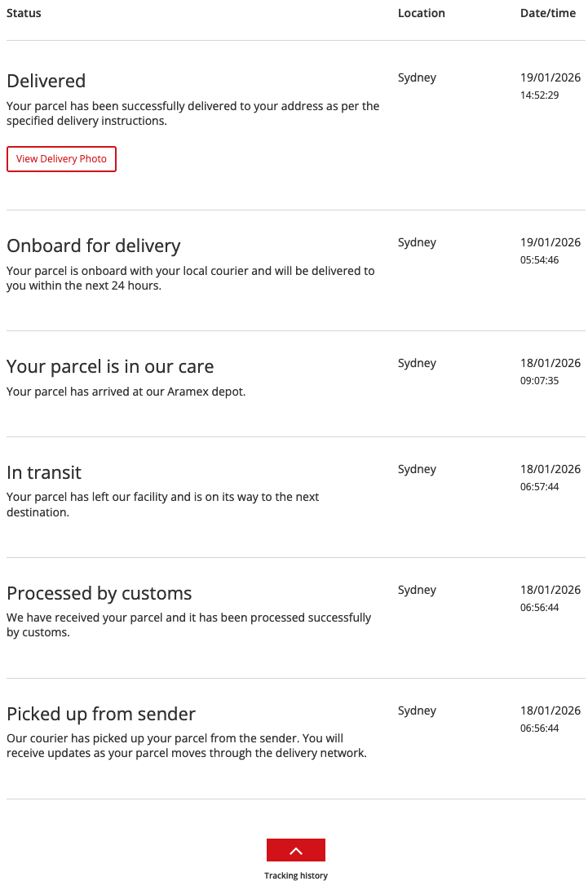Screen dimensions: 588x890
Task: Click the Tracking history label
Action: coord(295,875)
